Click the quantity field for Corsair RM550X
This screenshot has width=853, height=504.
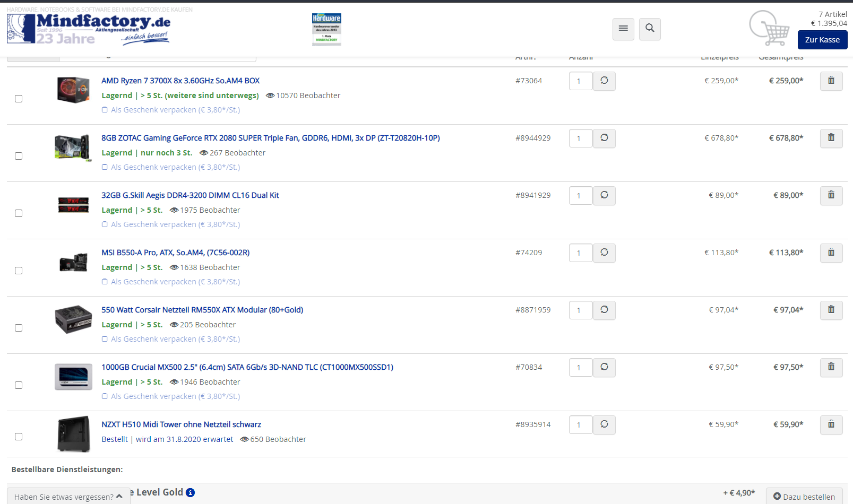pos(581,310)
